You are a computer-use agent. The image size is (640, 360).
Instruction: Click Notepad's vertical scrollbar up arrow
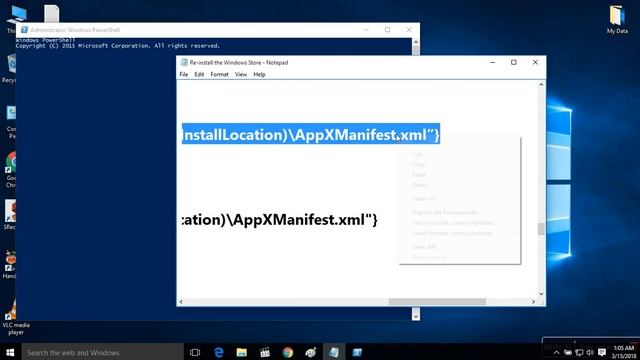541,84
